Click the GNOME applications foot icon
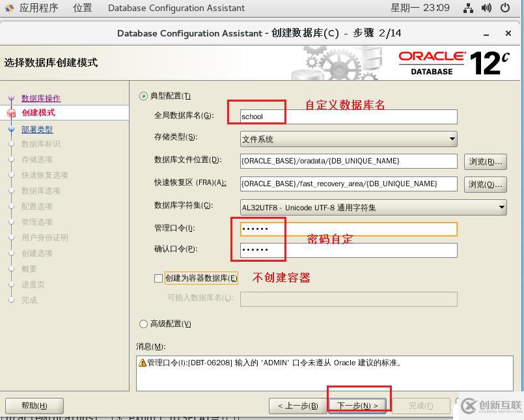Screen dimensions: 524x420 (x=10, y=8)
